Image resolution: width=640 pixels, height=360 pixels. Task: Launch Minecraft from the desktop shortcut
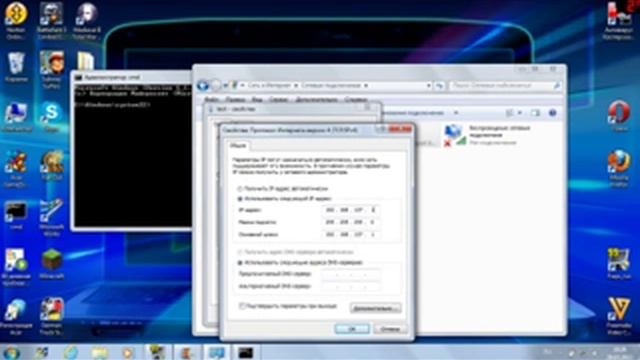51,263
